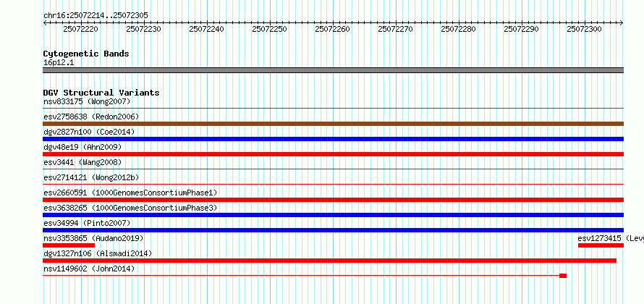Select the brown esv2758638 Redon2006 bar
Viewport: 644px width, 304px height.
click(333, 124)
